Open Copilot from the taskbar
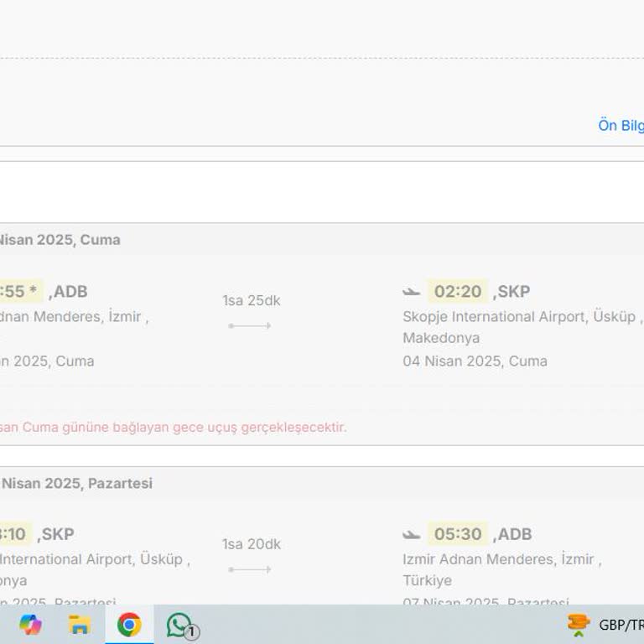The image size is (644, 644). [x=30, y=624]
